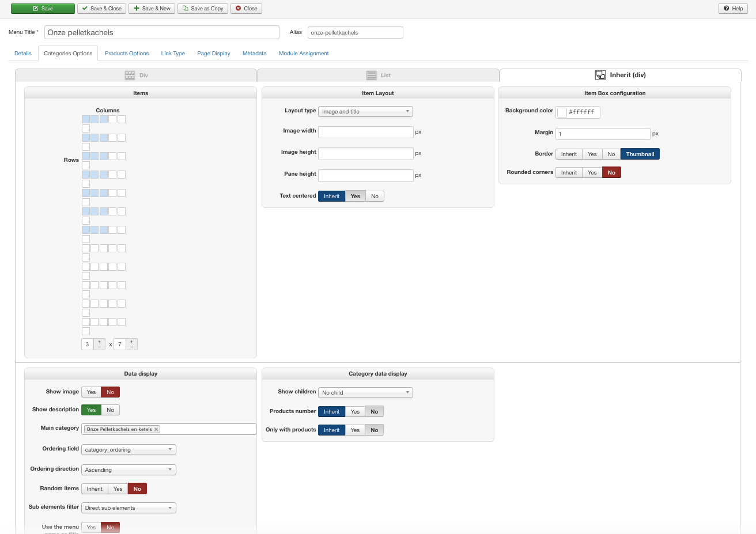Decrease the columns count with minus
The height and width of the screenshot is (534, 756).
99,347
